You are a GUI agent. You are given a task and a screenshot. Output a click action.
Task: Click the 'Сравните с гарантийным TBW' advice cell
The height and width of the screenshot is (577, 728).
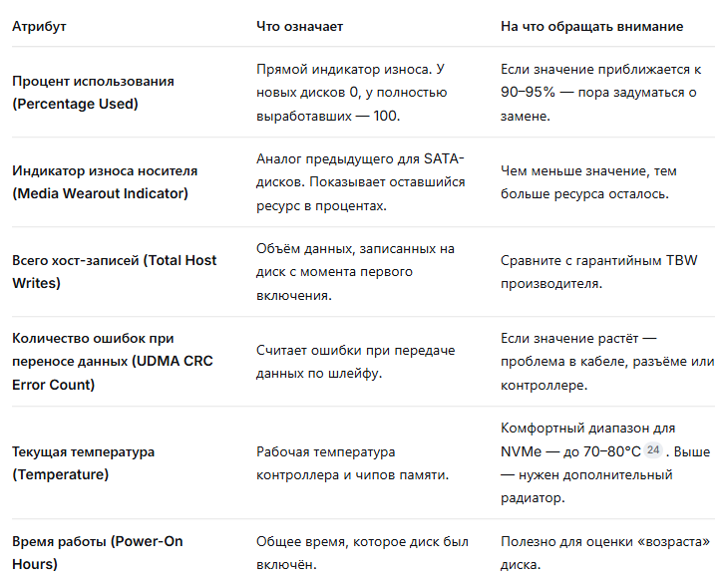coord(598,271)
